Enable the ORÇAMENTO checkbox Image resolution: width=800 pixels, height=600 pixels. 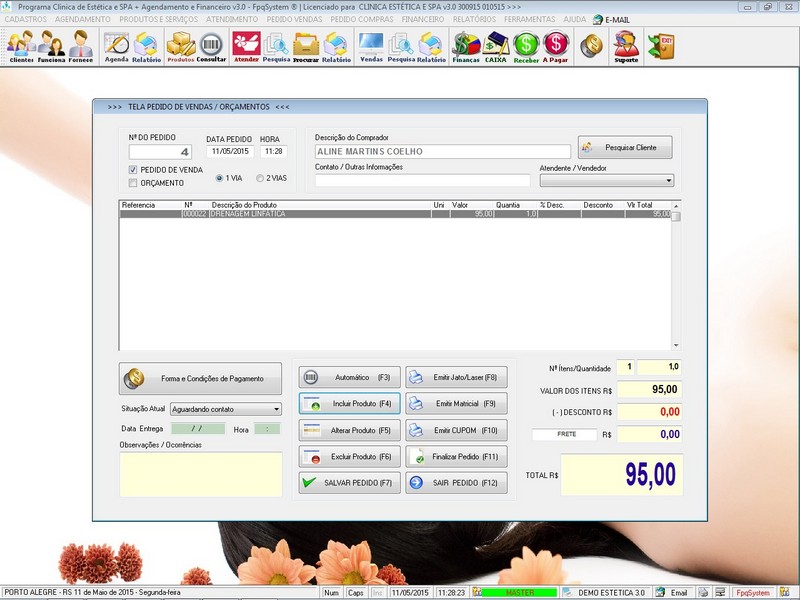pyautogui.click(x=133, y=183)
